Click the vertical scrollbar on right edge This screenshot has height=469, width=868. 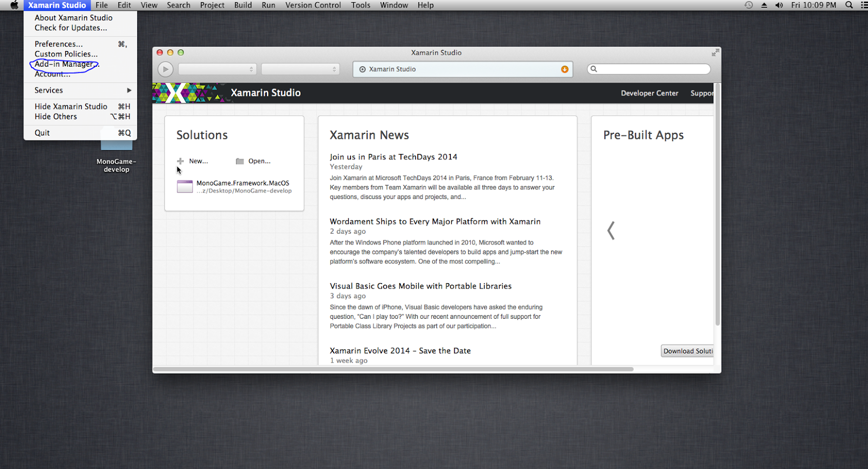717,204
